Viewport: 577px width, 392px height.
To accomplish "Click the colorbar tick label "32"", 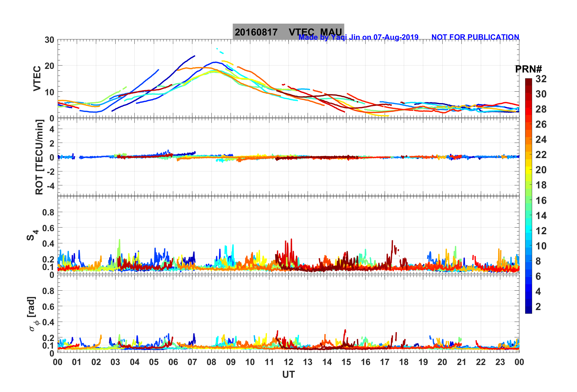I will 541,79.
